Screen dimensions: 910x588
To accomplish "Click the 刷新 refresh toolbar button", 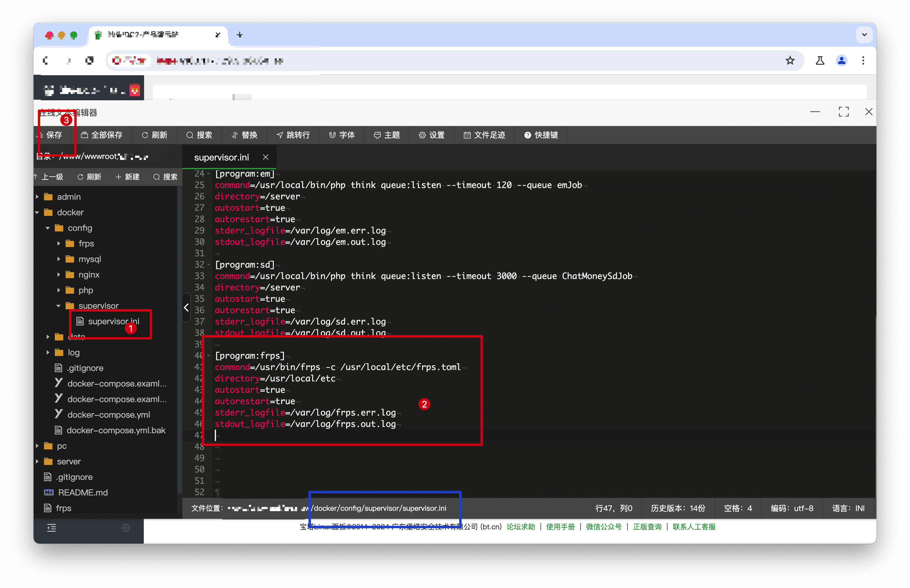I will [x=154, y=135].
